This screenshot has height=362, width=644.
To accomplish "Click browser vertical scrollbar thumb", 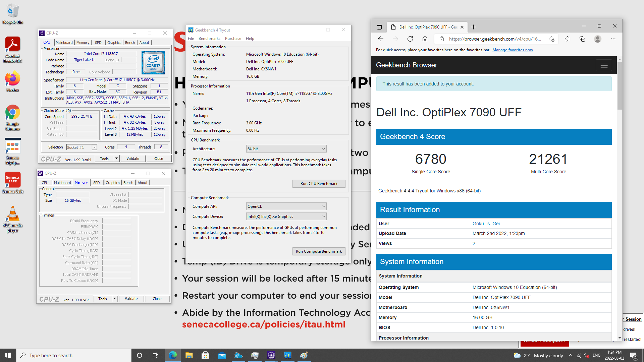I will [620, 85].
